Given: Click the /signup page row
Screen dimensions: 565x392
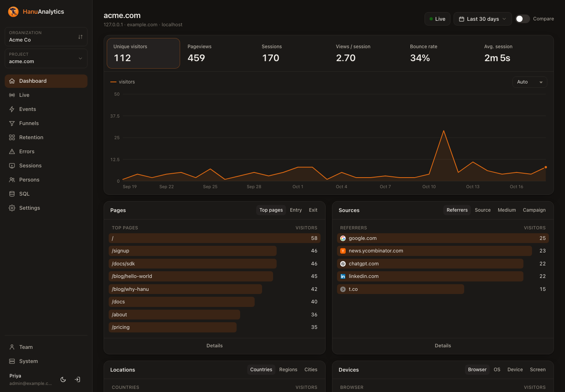Looking at the screenshot, I should tap(215, 251).
